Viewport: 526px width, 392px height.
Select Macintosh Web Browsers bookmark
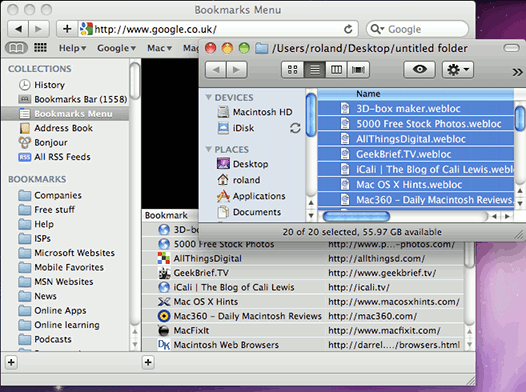point(303,345)
